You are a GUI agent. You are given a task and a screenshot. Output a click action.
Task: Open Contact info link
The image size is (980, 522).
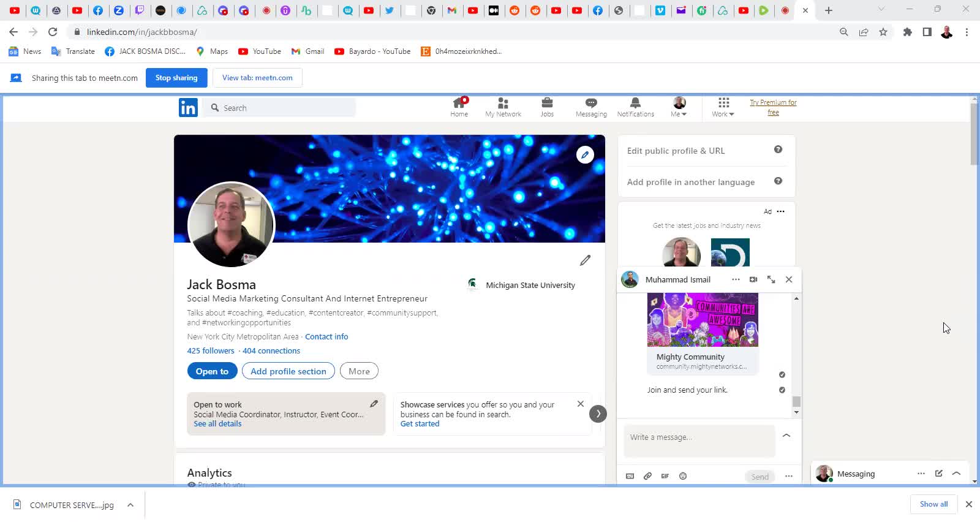tap(326, 336)
